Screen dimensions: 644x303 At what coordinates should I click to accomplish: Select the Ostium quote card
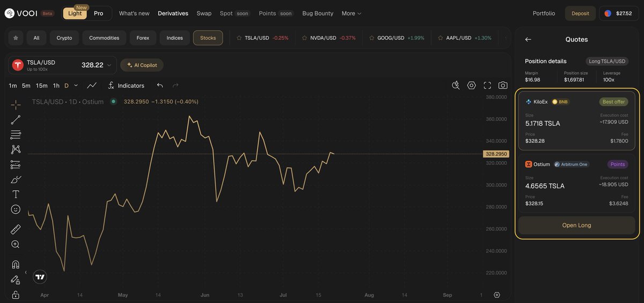click(x=576, y=184)
